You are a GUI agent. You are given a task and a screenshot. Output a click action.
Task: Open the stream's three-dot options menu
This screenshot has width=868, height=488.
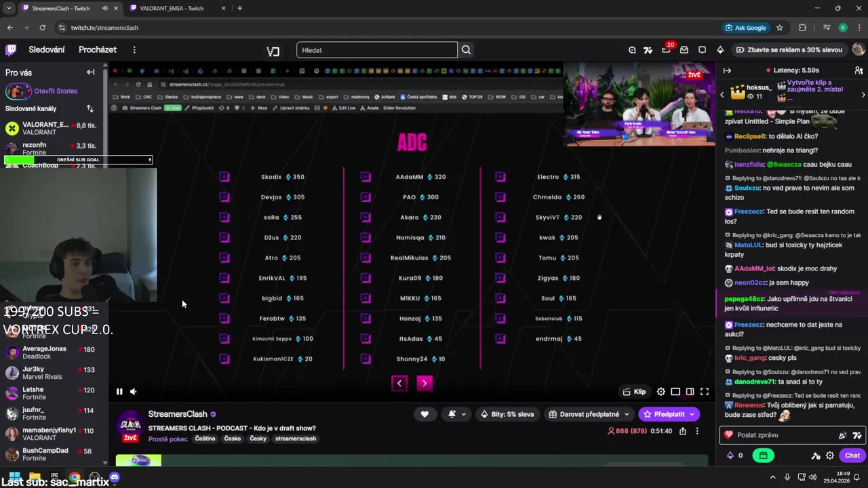(696, 431)
